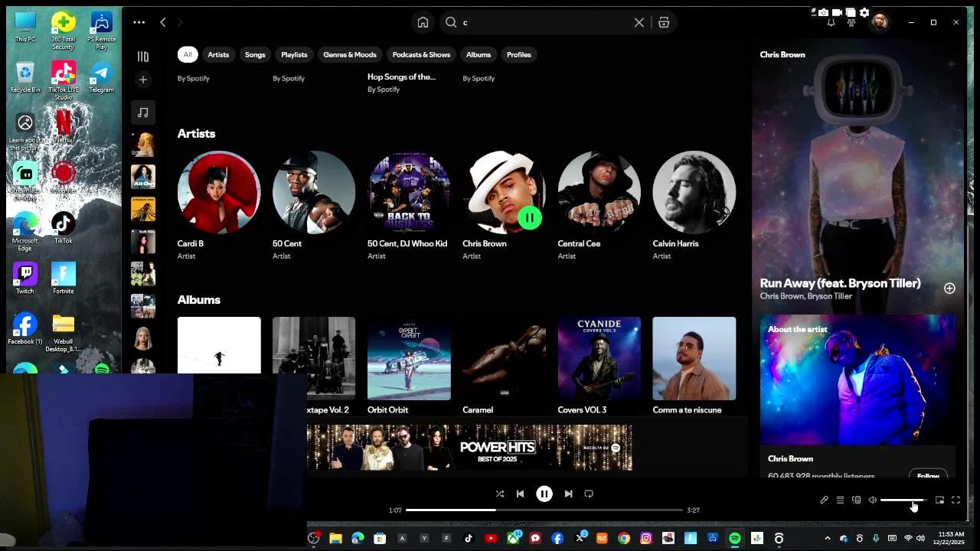Skip to the next track

(568, 494)
